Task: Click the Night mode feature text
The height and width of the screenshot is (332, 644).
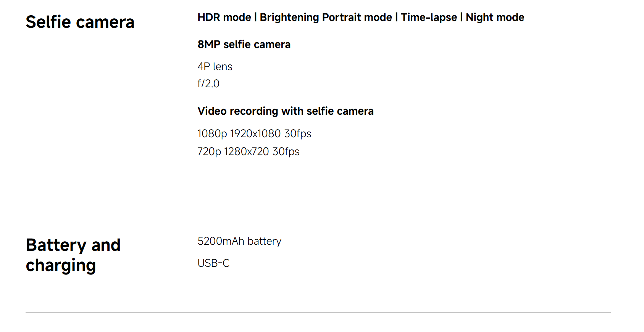Action: point(495,18)
